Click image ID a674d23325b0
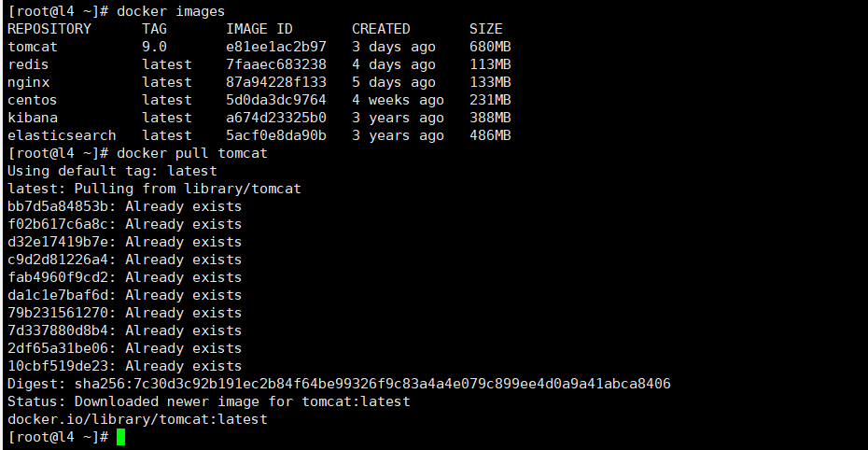The image size is (868, 450). click(x=276, y=118)
